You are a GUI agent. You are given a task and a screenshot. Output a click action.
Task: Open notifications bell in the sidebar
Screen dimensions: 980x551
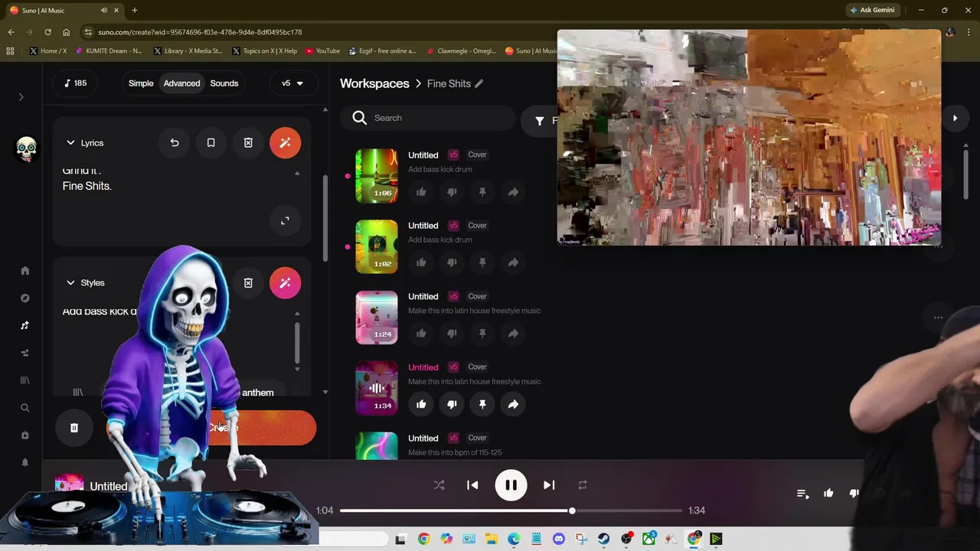click(x=24, y=462)
